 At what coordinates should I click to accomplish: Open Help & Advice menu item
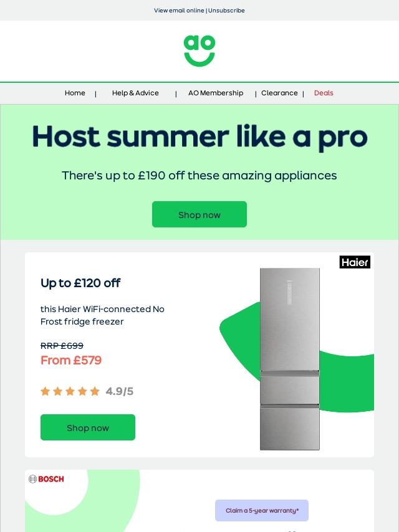135,93
